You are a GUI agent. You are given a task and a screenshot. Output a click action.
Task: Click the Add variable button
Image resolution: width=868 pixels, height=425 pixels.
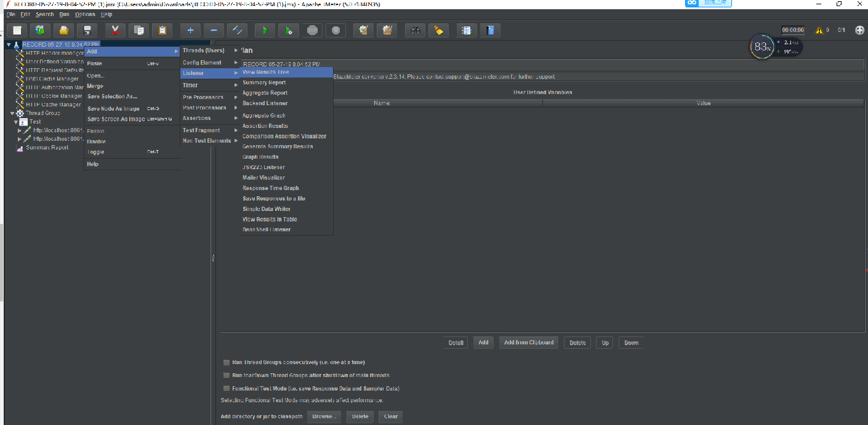click(x=483, y=343)
